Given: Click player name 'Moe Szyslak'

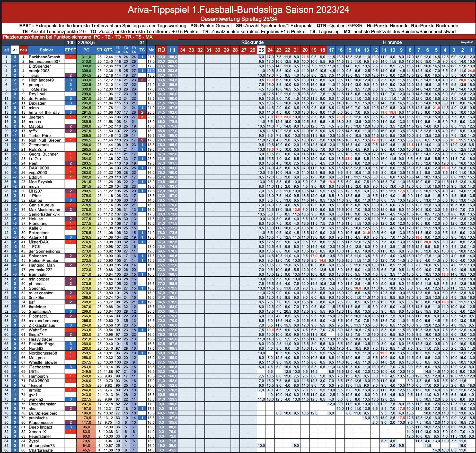Looking at the screenshot, I should tap(40, 182).
